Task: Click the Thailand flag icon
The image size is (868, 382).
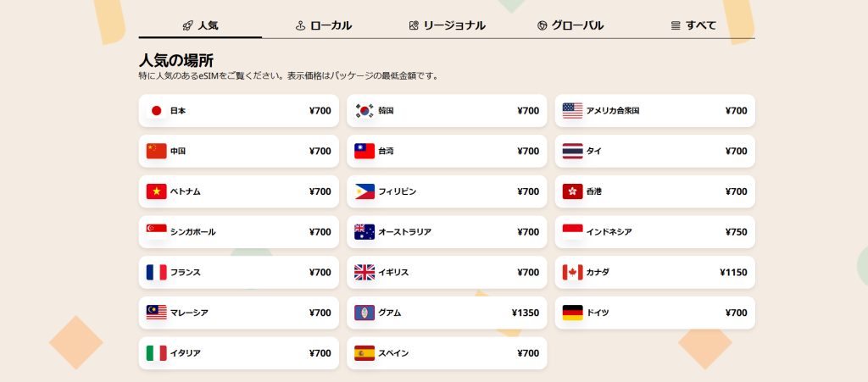Action: 572,151
